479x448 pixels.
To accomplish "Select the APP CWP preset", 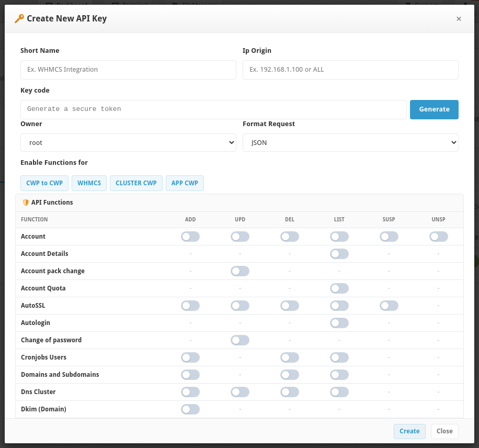I will (x=185, y=183).
